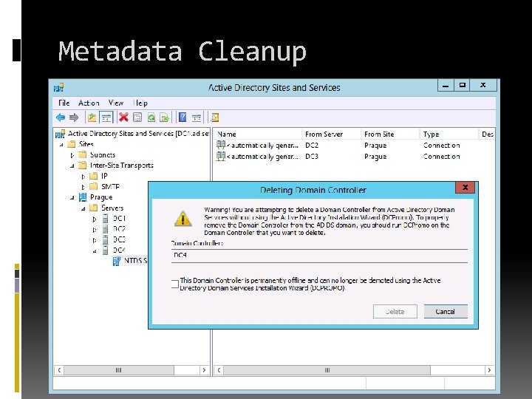Click the DC3 server icon in tree

(x=106, y=239)
